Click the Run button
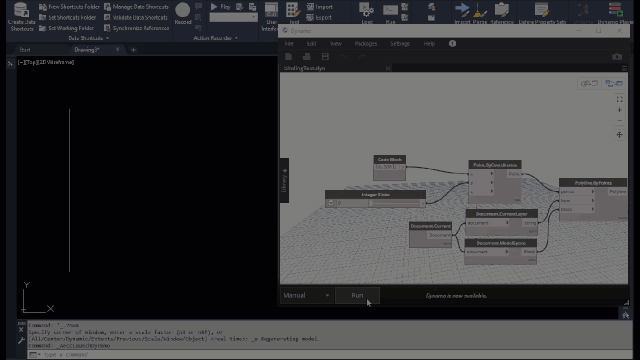The image size is (640, 360). (357, 296)
